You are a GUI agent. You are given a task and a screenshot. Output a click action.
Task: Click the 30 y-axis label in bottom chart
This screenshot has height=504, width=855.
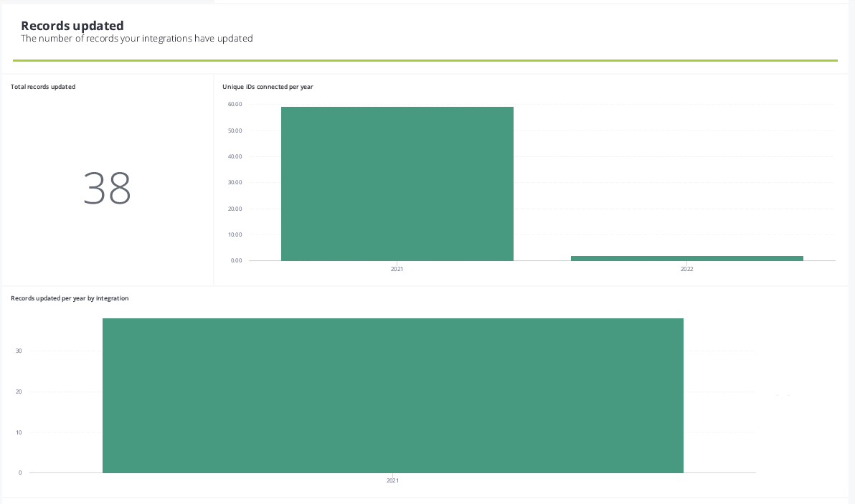point(19,351)
